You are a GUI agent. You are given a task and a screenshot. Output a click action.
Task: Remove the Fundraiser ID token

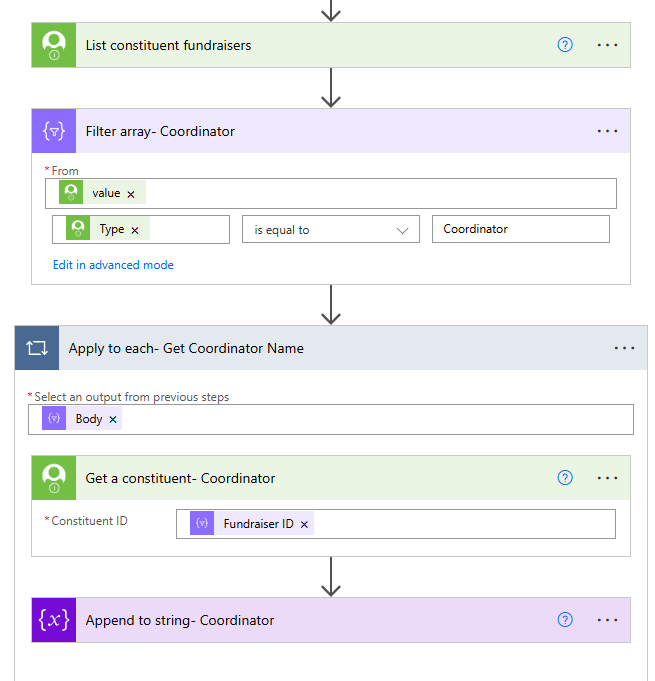pyautogui.click(x=305, y=524)
